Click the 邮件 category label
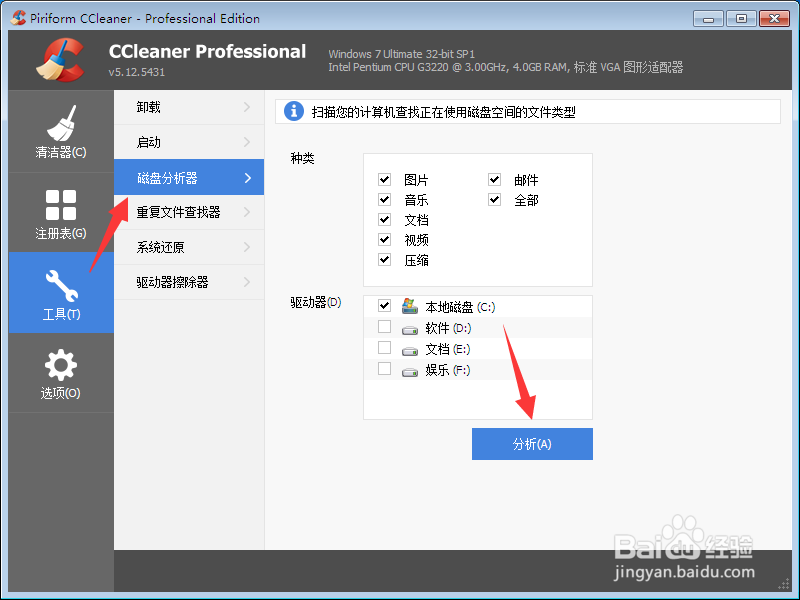 (526, 180)
